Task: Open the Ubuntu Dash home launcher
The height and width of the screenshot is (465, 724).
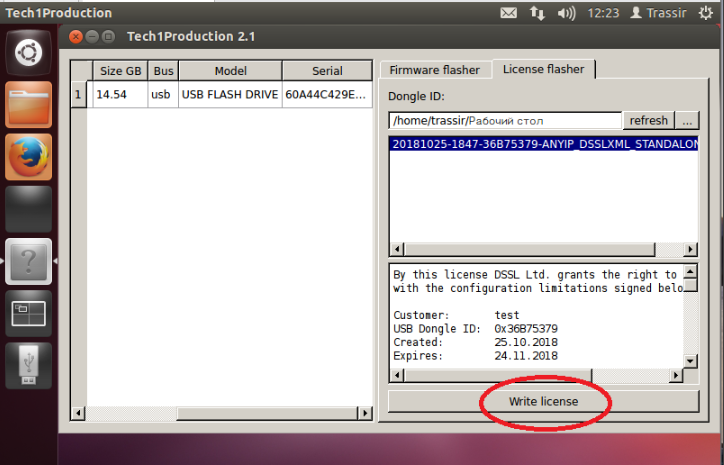Action: pos(28,52)
